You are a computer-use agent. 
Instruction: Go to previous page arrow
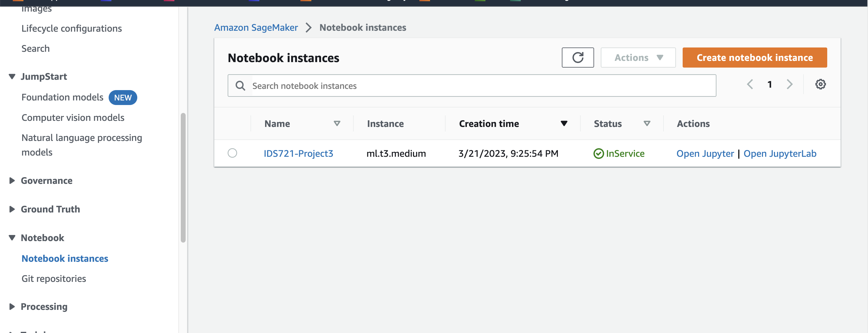(750, 84)
